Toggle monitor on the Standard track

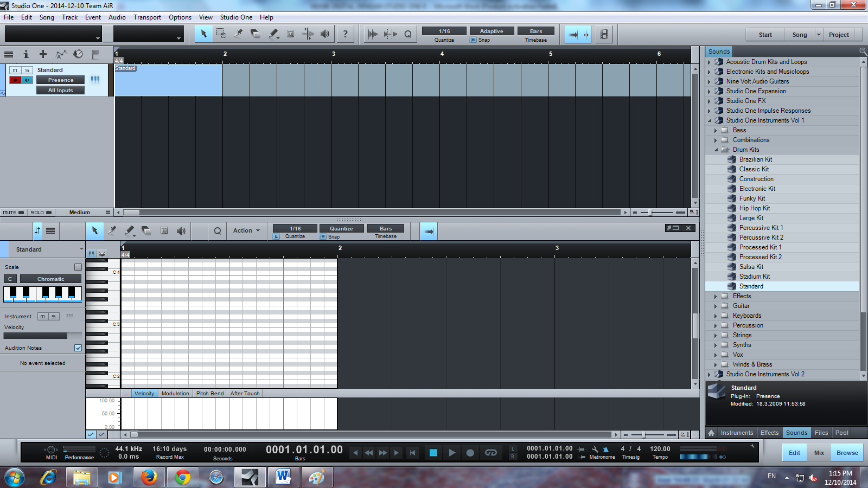pos(27,80)
